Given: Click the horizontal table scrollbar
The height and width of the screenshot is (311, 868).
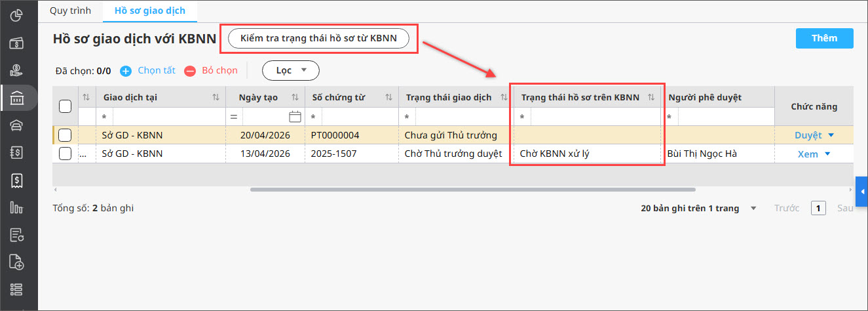Looking at the screenshot, I should point(473,190).
